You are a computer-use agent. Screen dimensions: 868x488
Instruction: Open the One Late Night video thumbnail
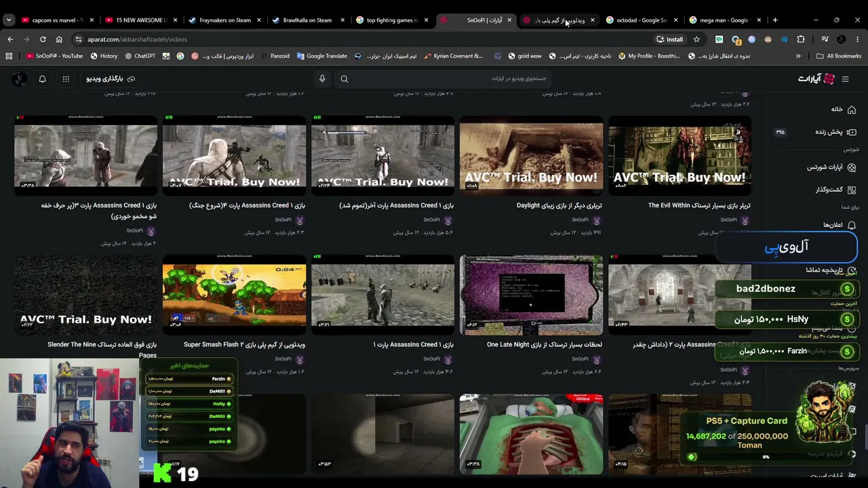pyautogui.click(x=531, y=296)
